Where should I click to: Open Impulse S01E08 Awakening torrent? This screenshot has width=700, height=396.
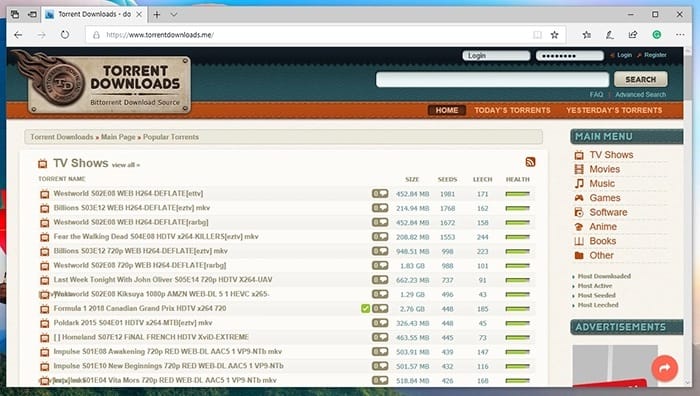[168, 351]
